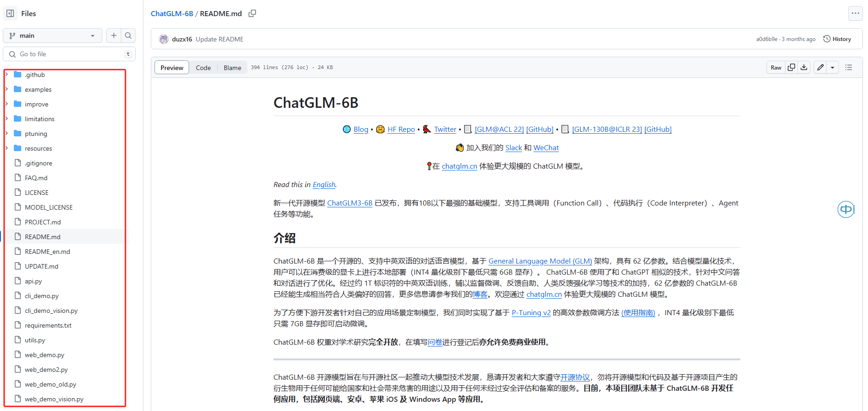Open the WeChat link
The width and height of the screenshot is (868, 411).
tap(546, 148)
